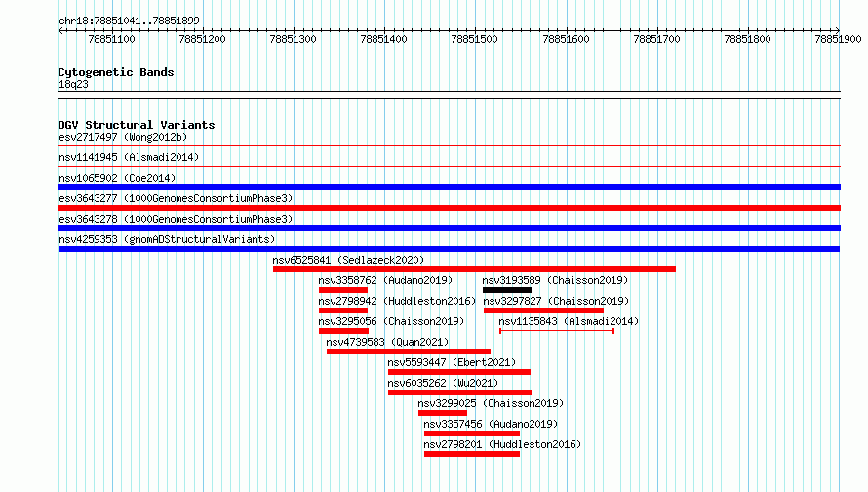Viewport: 868px width, 492px height.
Task: Open the nsv5593447 (Ebert2021) label
Action: (452, 362)
